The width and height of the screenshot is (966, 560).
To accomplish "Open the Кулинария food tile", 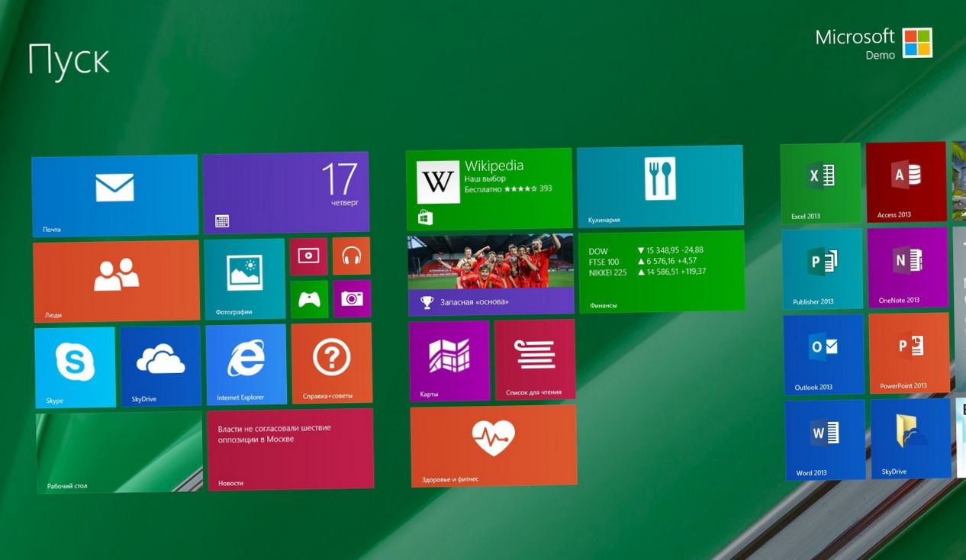I will coord(660,186).
